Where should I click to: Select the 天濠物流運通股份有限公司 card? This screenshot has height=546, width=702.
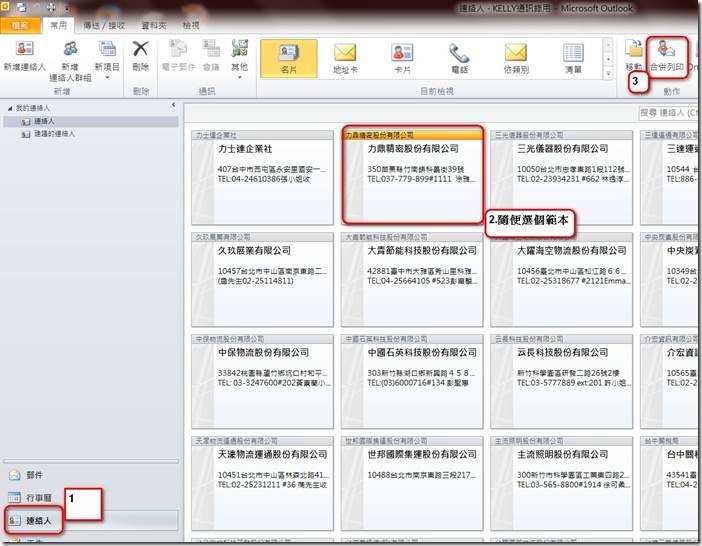[x=262, y=483]
